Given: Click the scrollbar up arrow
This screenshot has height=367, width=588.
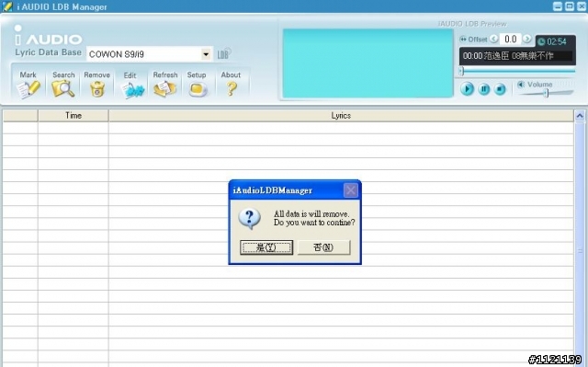Looking at the screenshot, I should click(580, 116).
